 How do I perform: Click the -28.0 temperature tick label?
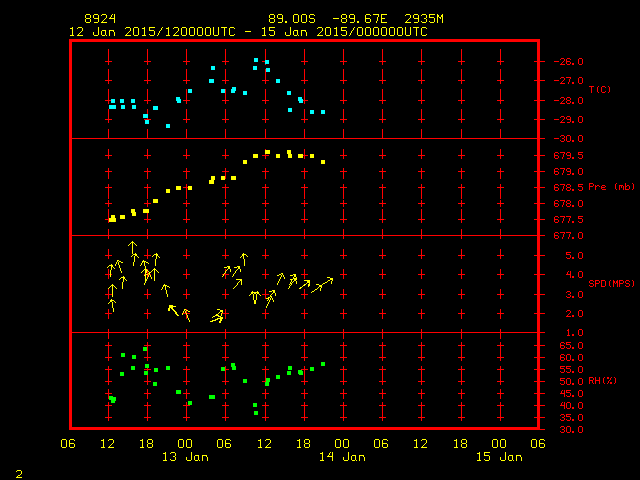568,101
